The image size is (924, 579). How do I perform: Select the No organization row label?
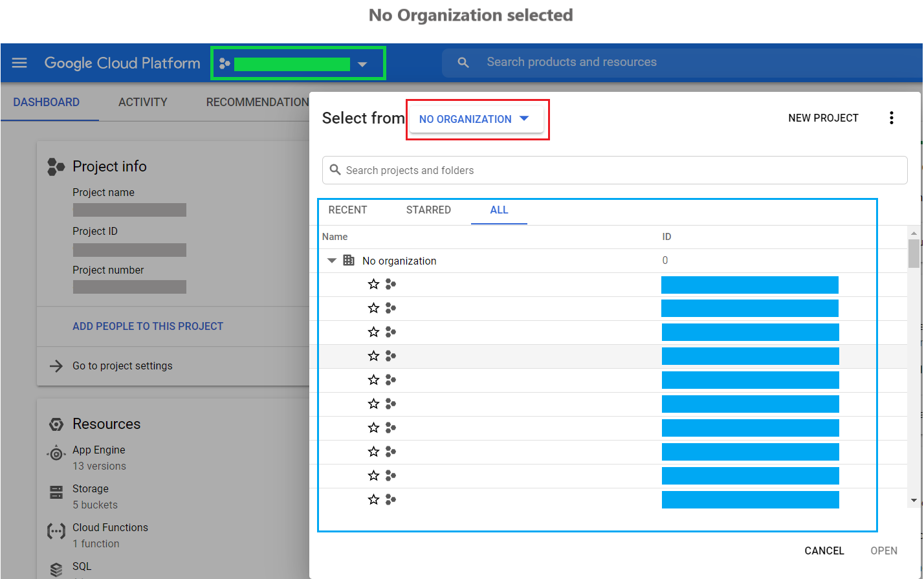(x=399, y=261)
